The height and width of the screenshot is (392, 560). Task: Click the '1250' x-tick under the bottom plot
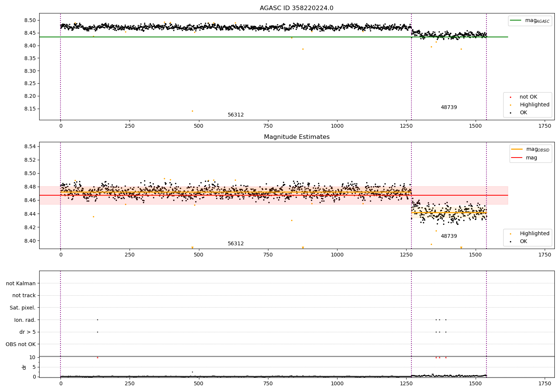[x=406, y=383]
